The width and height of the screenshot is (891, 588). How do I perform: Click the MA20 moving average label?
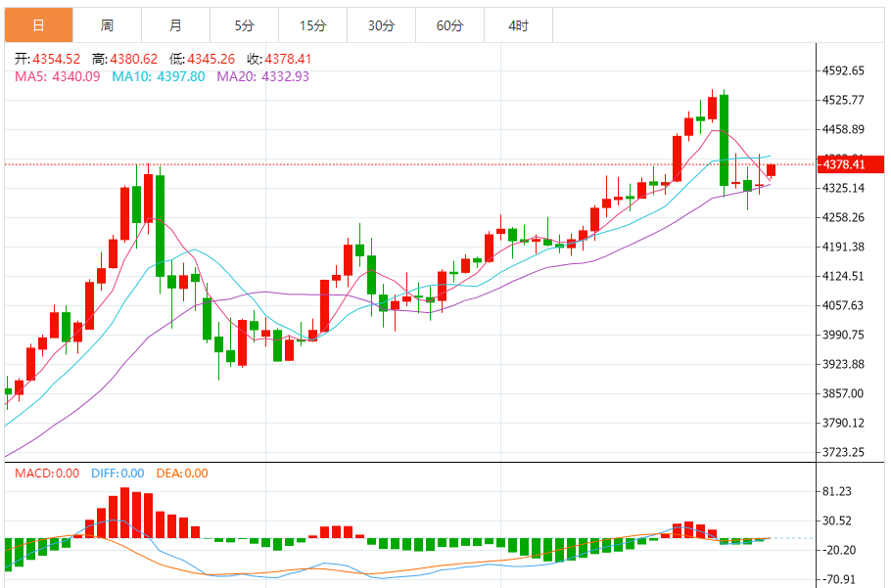[x=262, y=76]
